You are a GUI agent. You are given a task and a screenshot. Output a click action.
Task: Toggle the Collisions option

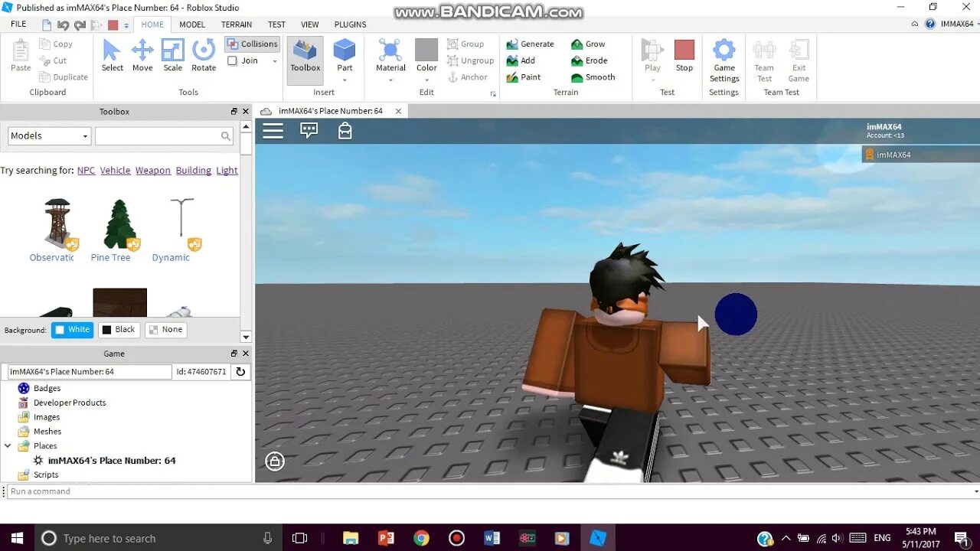252,44
